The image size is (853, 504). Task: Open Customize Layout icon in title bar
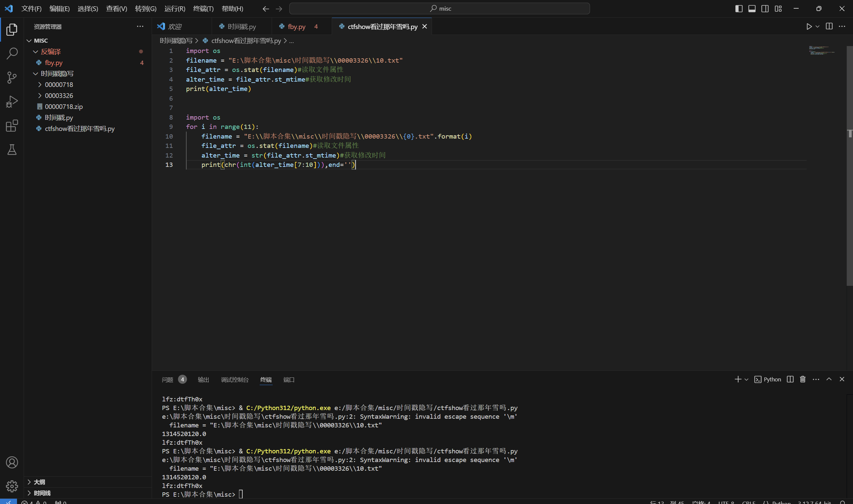tap(778, 9)
